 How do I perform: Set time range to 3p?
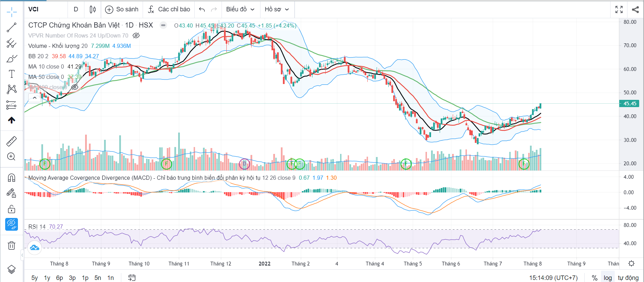click(x=72, y=278)
